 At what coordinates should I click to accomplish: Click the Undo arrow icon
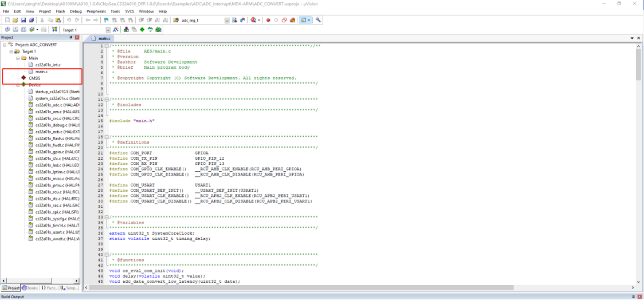click(69, 20)
